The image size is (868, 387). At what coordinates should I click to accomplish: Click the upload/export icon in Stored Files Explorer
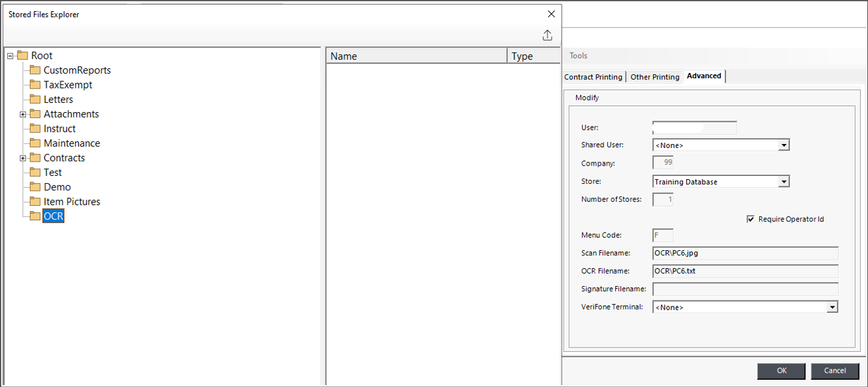(x=547, y=35)
